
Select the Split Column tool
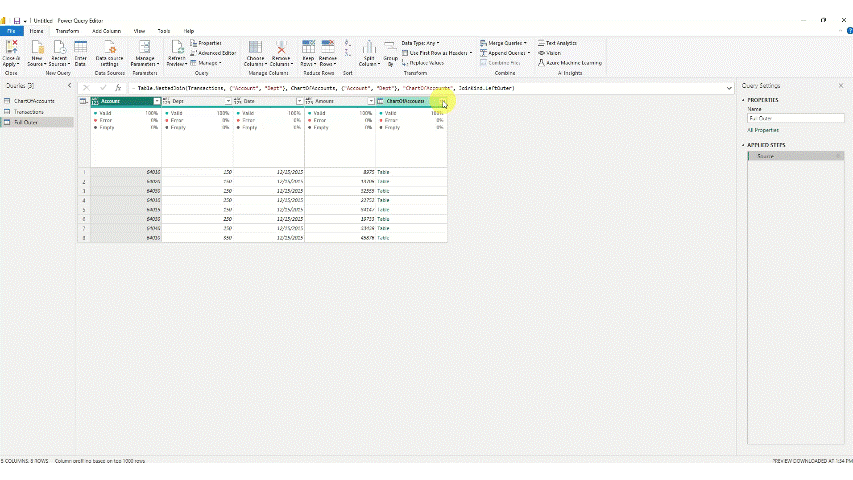pyautogui.click(x=369, y=48)
